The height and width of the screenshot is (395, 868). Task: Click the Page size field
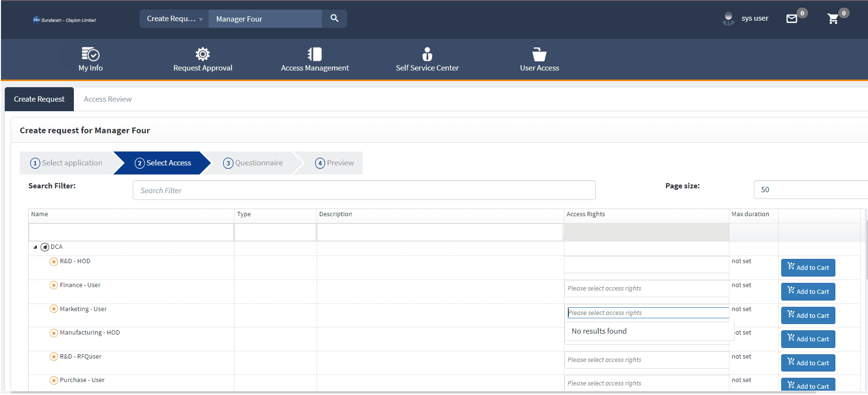(810, 190)
